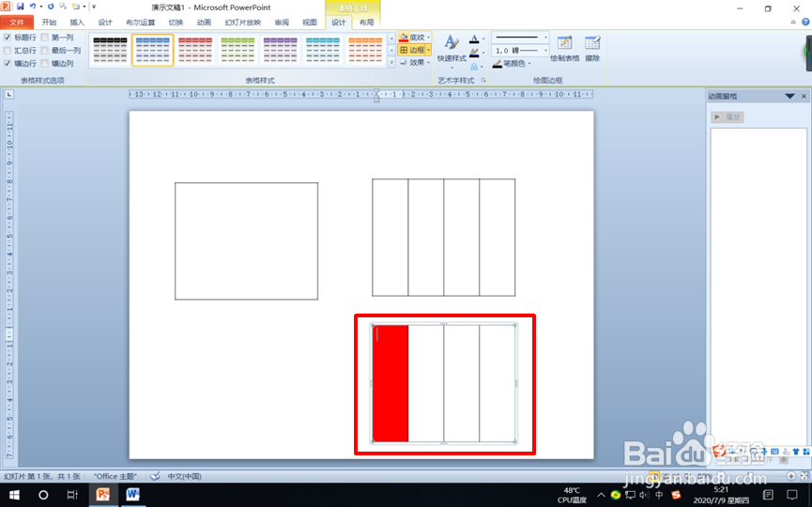
Task: Open the customize quick access toolbar dropdown
Action: tap(94, 7)
